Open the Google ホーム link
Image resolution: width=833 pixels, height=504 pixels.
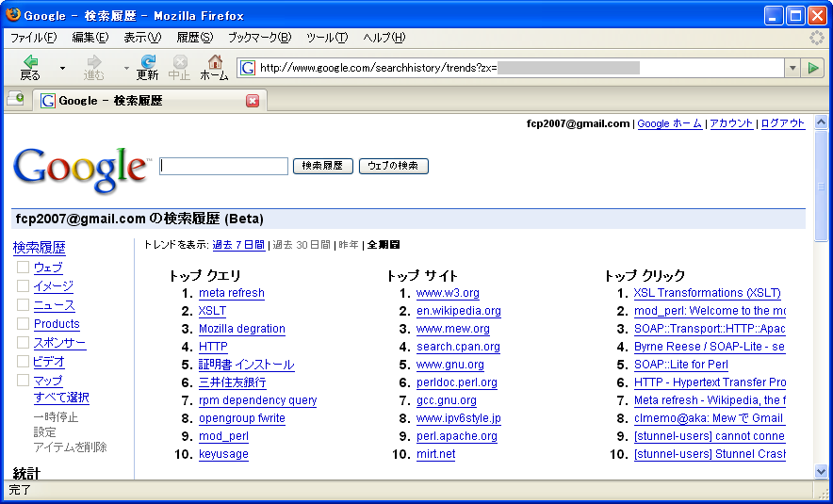[x=669, y=123]
